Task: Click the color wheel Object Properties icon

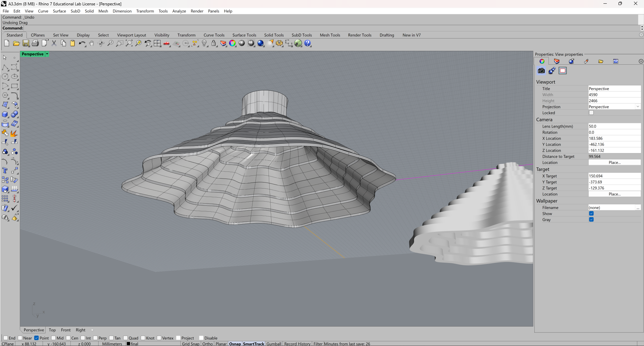Action: coord(233,43)
